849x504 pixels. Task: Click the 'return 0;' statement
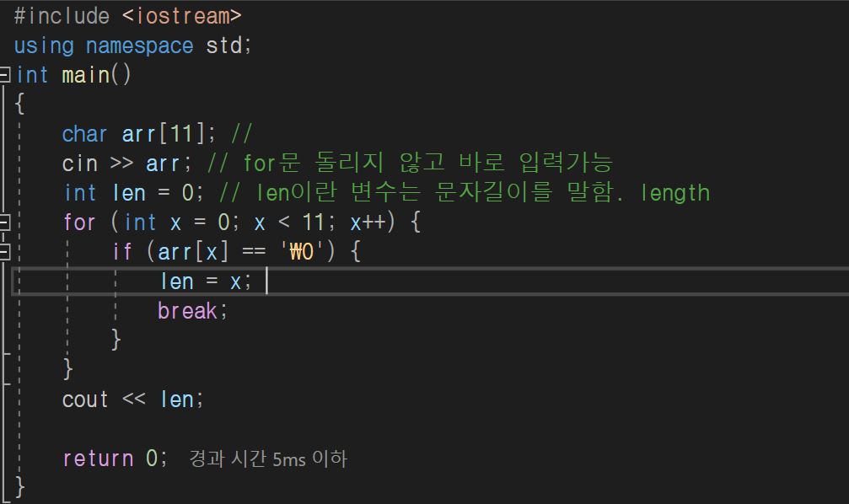(x=116, y=459)
